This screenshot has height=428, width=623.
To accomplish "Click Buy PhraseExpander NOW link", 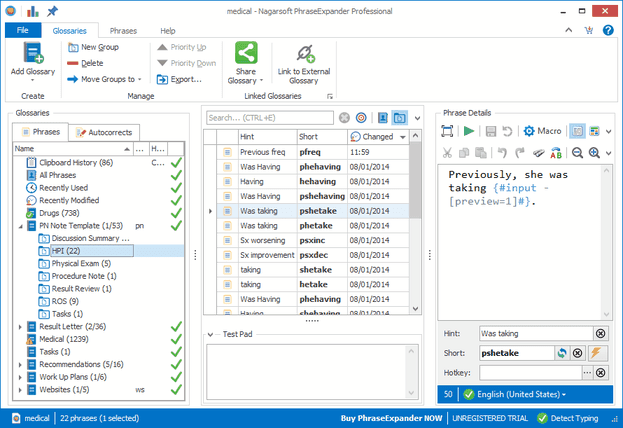I will pos(388,417).
